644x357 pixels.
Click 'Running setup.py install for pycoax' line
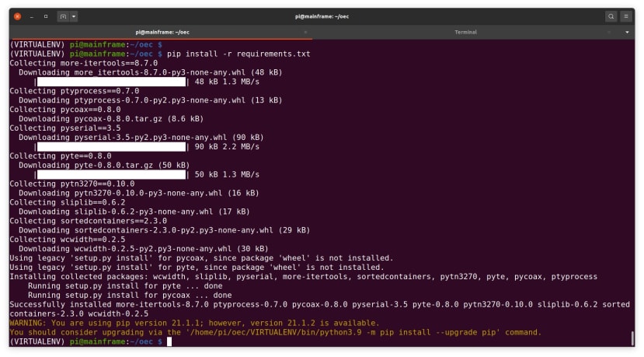tap(130, 296)
